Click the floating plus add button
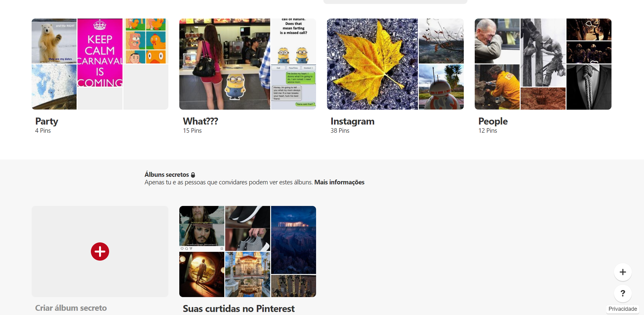This screenshot has width=644, height=315. tap(623, 272)
